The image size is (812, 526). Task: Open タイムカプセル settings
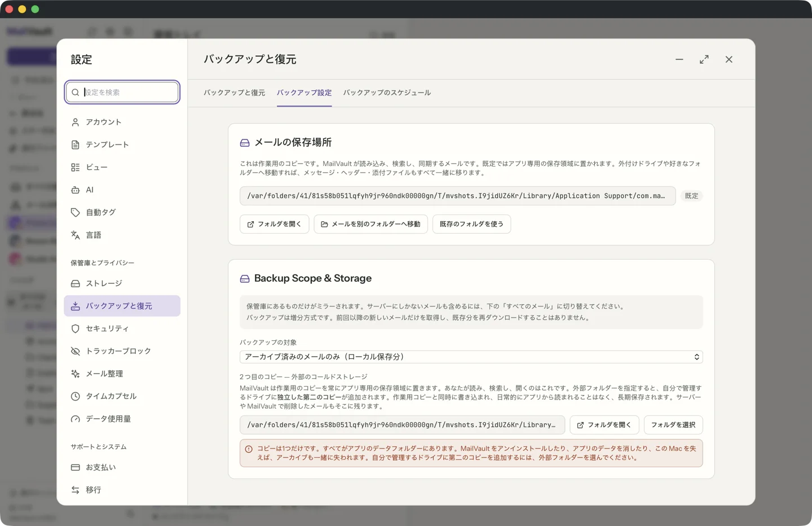click(122, 396)
